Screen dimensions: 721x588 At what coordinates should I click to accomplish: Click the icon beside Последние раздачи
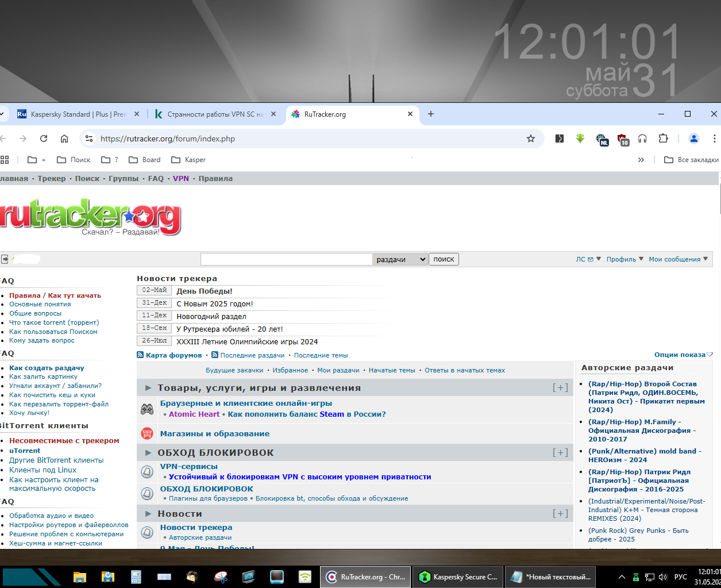(x=215, y=355)
